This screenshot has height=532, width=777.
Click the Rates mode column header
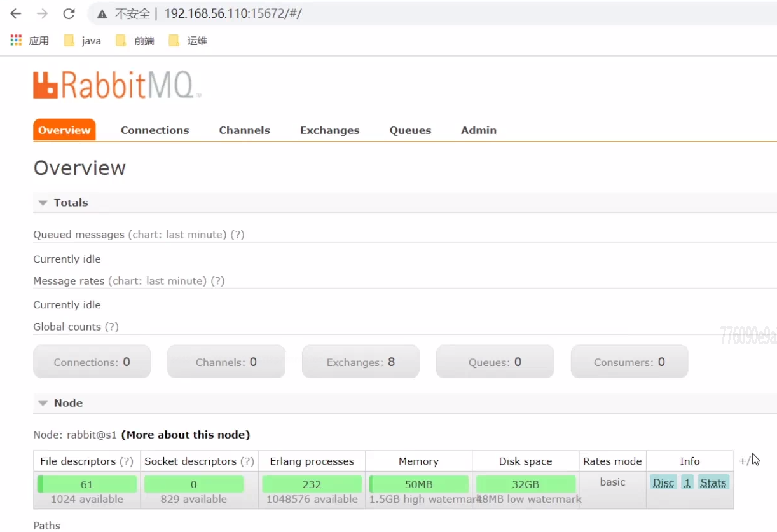coord(612,461)
